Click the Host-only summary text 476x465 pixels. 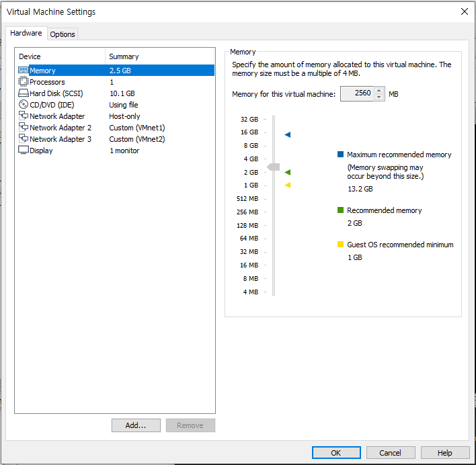124,116
